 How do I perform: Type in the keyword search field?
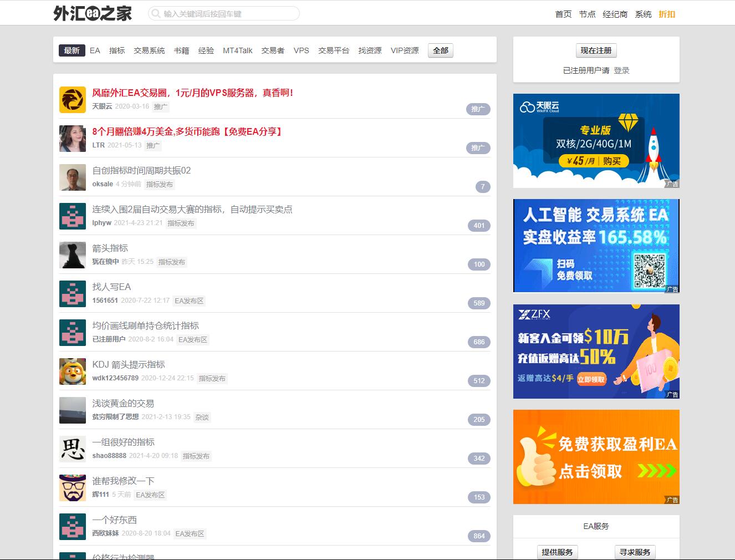pyautogui.click(x=227, y=14)
